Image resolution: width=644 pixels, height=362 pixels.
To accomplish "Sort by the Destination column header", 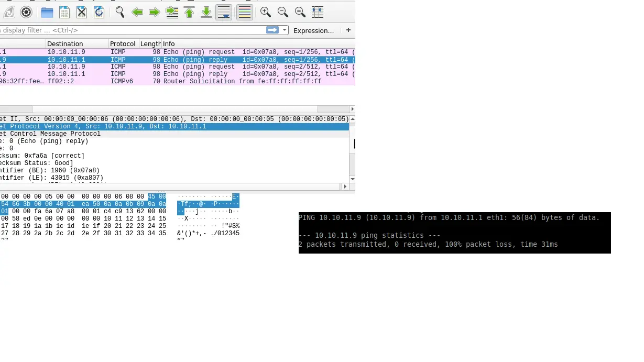I will 77,44.
